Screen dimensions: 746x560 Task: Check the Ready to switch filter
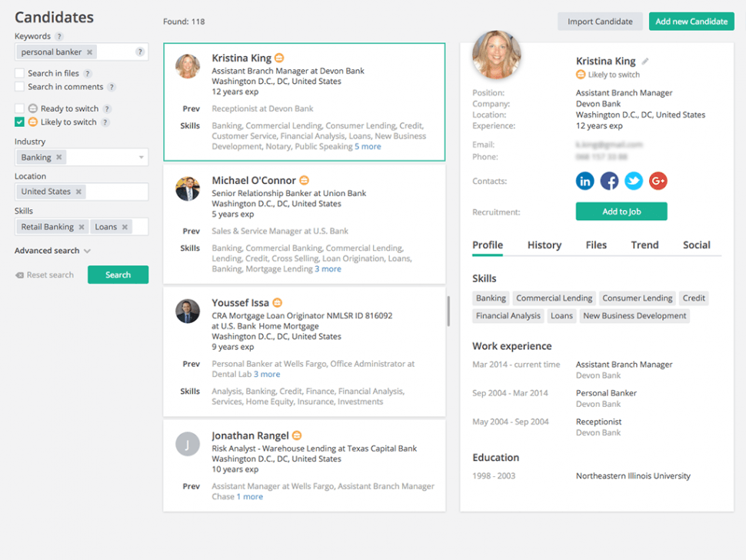tap(19, 108)
